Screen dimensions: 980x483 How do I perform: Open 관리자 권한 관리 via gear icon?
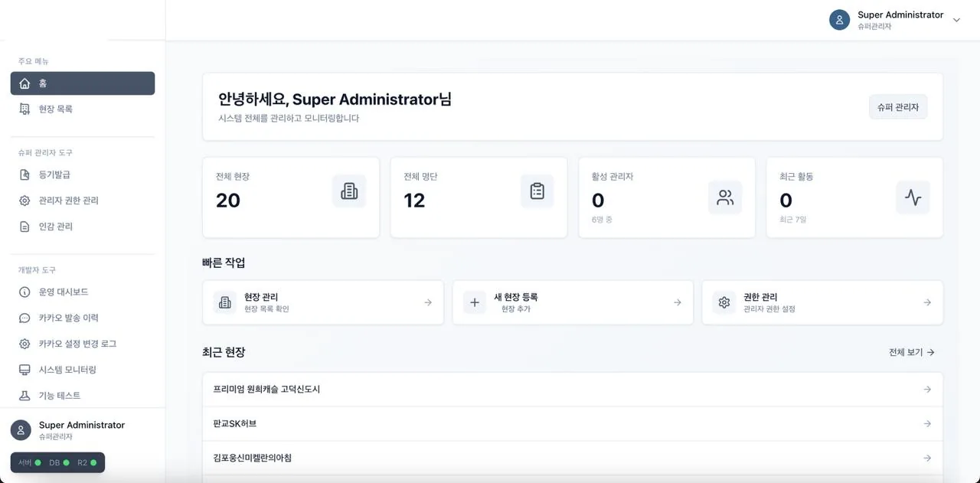click(x=26, y=200)
